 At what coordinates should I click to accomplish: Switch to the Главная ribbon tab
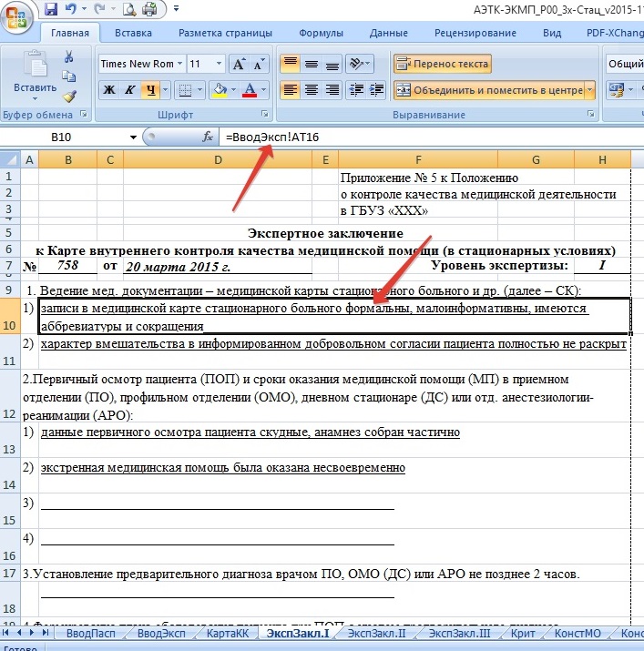pos(70,33)
